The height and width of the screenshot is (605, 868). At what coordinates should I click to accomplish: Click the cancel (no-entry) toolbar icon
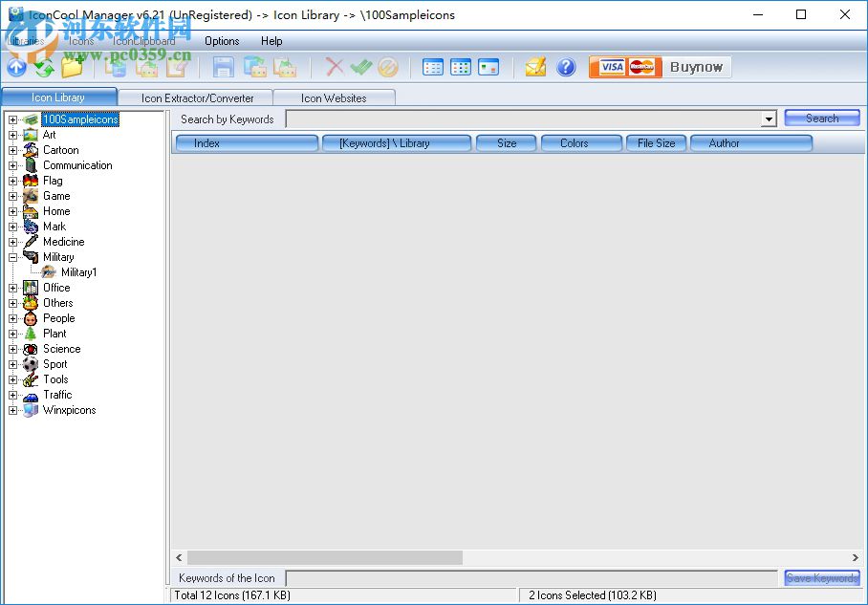(x=387, y=67)
